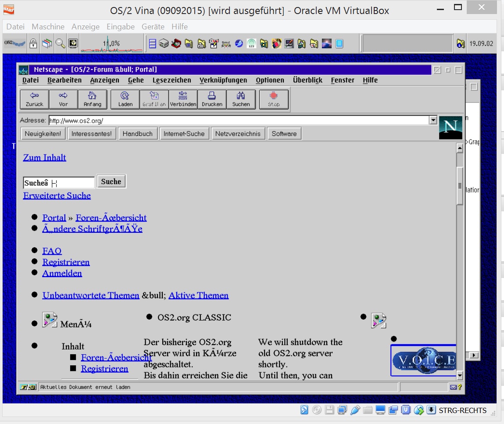The height and width of the screenshot is (424, 504).
Task: Click VirtualBox network status icon
Action: click(342, 410)
